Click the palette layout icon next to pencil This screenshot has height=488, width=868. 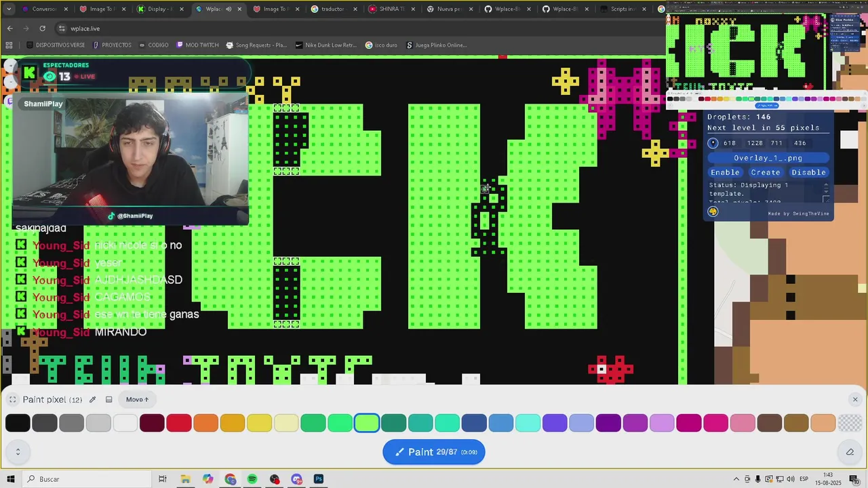(108, 399)
